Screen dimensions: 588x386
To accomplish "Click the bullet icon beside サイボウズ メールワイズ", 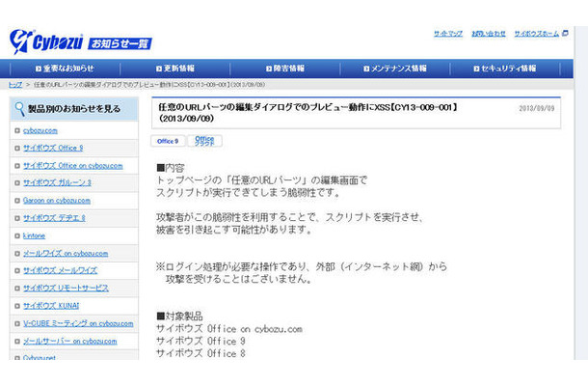I will click(17, 271).
